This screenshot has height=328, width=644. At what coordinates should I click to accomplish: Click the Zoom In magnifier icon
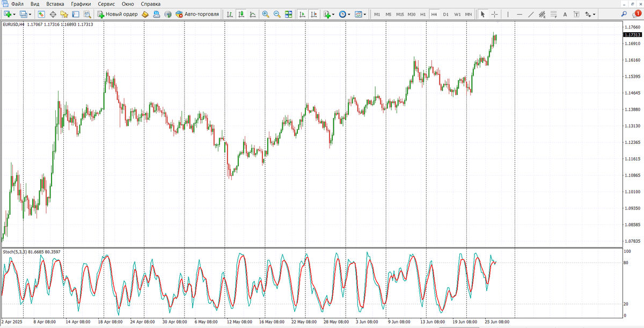pos(266,14)
